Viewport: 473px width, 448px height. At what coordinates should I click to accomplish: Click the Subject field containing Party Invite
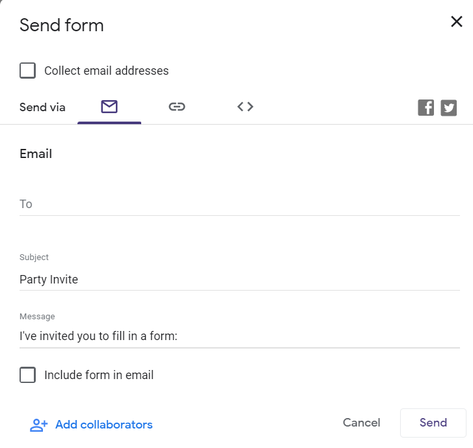[239, 279]
